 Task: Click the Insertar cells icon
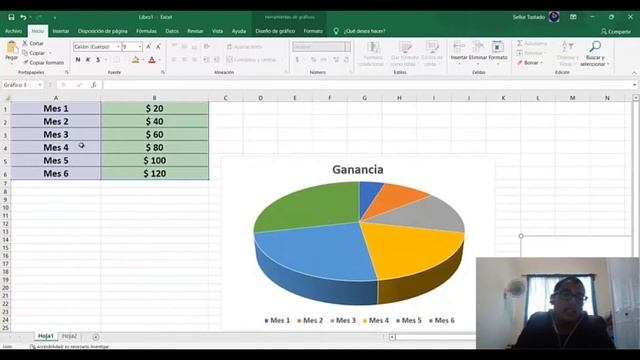coord(459,47)
